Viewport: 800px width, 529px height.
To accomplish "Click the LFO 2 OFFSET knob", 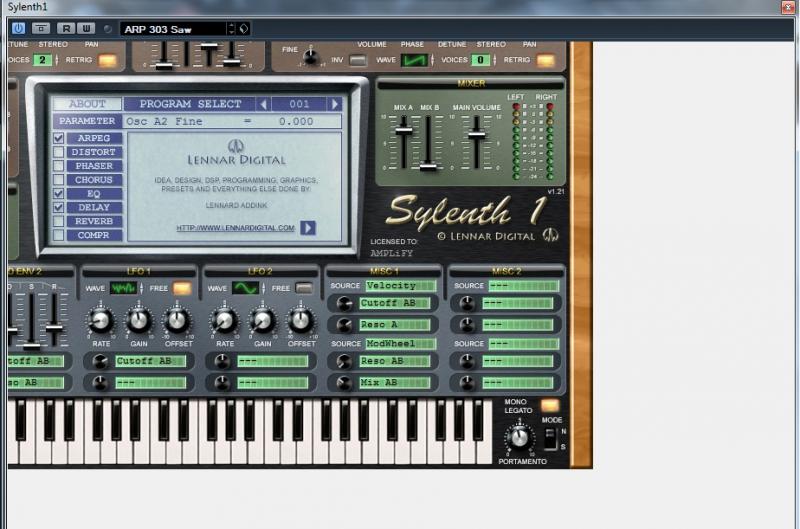I will [x=300, y=320].
